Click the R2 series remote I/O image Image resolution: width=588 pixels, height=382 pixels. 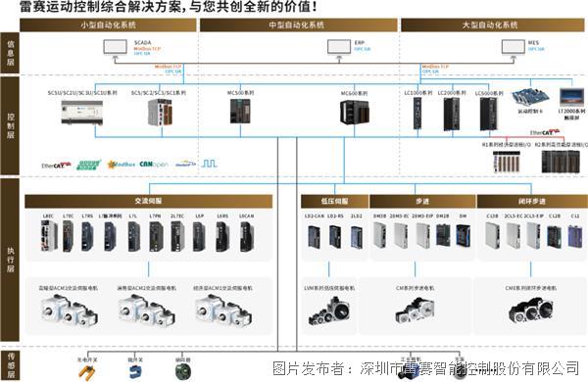point(561,162)
